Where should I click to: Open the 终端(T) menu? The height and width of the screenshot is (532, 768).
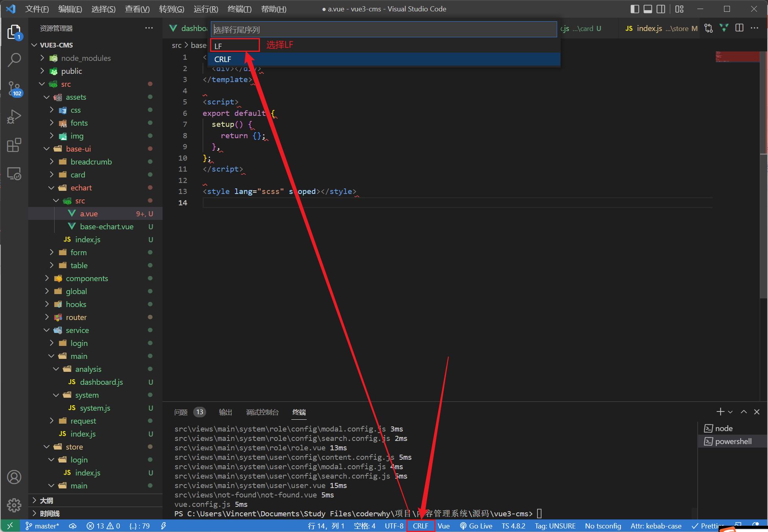pos(239,9)
